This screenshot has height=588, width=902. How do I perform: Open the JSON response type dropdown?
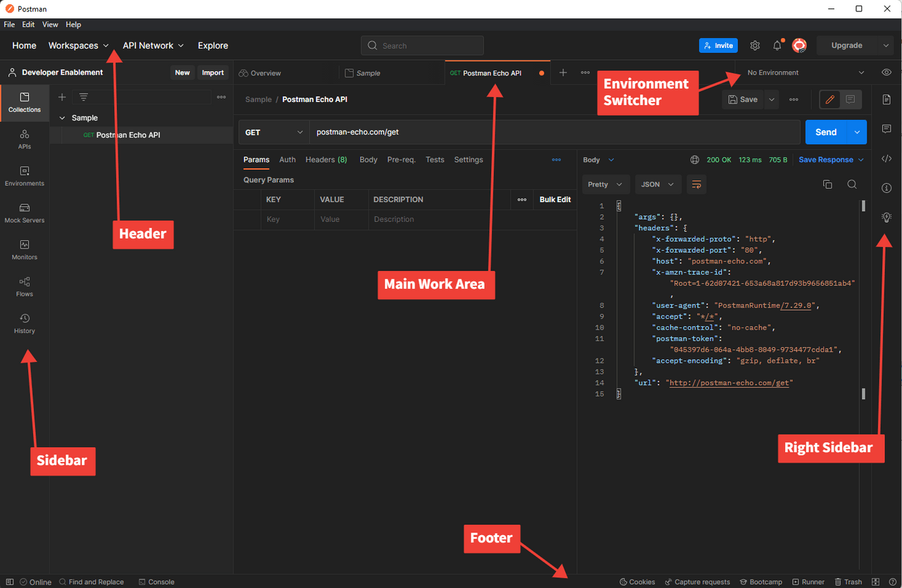[x=658, y=184]
